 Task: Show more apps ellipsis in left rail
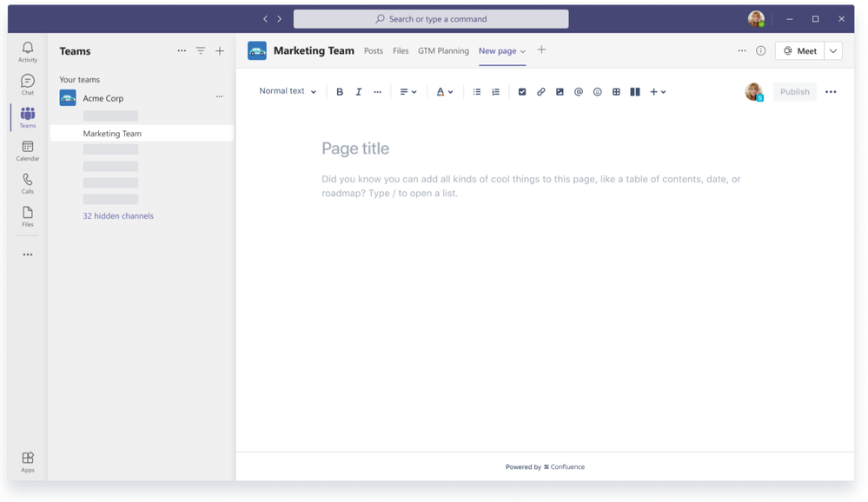[x=28, y=254]
